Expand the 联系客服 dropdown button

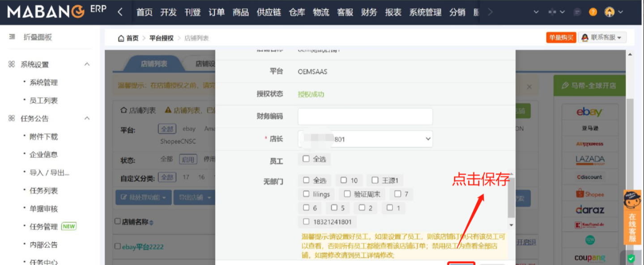pyautogui.click(x=602, y=38)
